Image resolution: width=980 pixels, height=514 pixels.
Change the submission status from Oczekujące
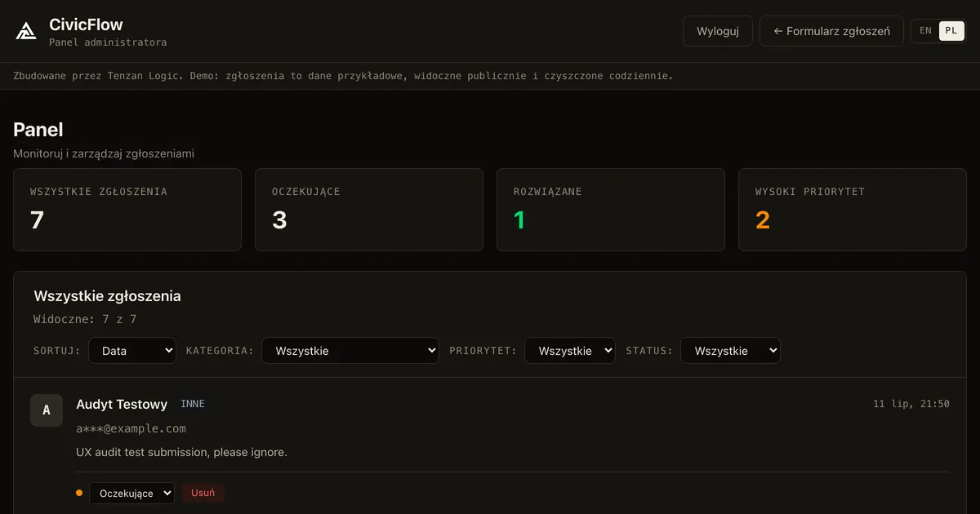point(131,493)
